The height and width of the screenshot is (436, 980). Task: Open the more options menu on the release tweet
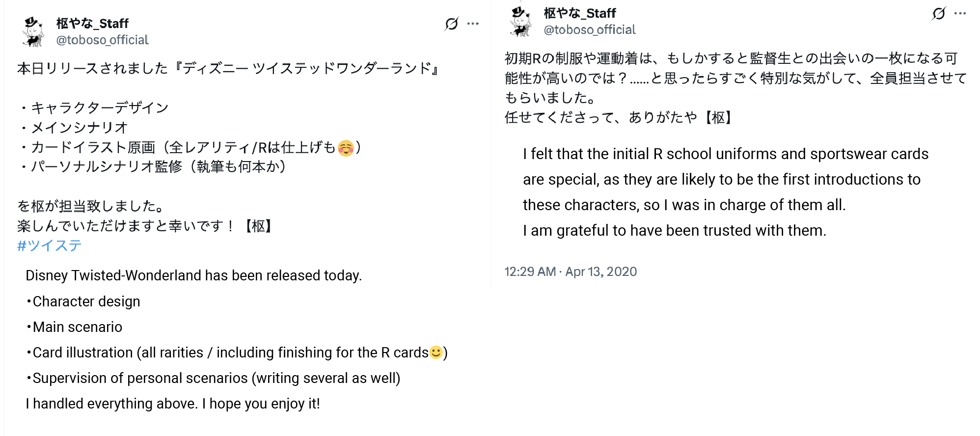473,24
